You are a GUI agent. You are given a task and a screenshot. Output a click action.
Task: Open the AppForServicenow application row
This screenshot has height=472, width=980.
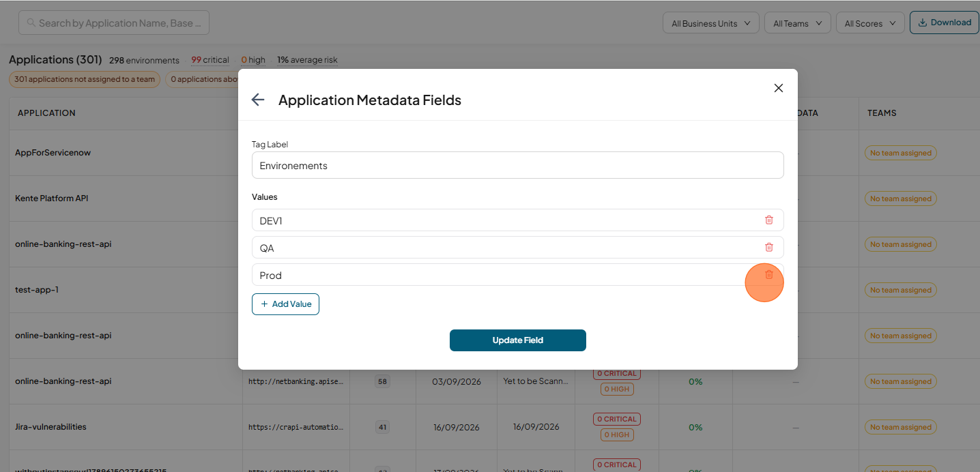tap(53, 153)
